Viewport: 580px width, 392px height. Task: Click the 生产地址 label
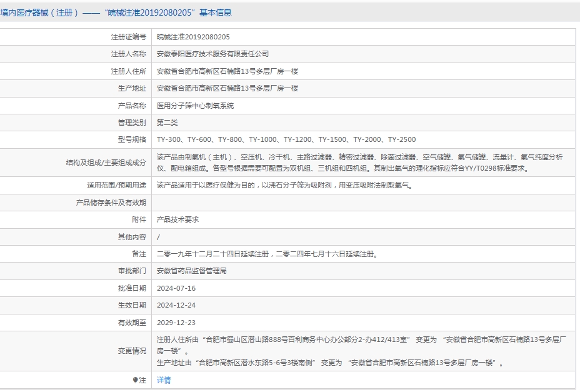pos(132,89)
